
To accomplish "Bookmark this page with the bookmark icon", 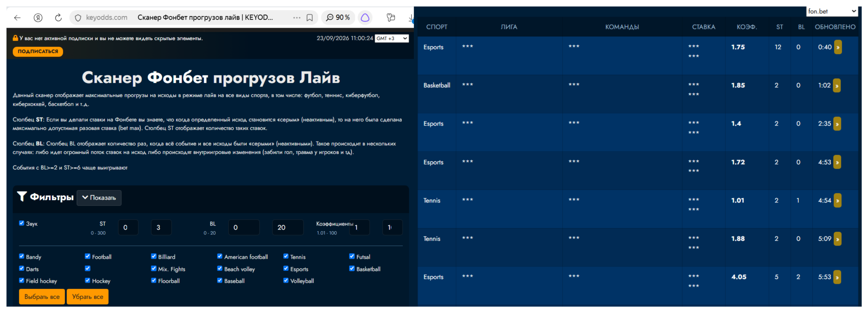I will (x=310, y=18).
